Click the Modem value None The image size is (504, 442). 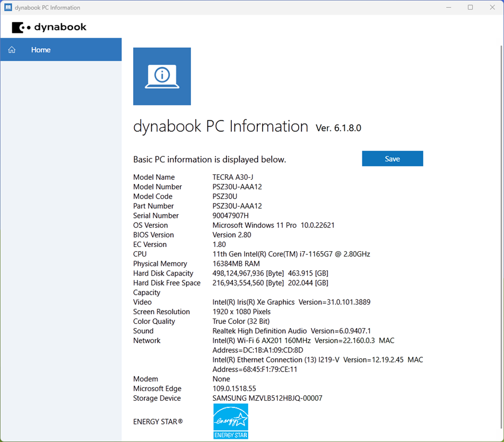coord(221,379)
